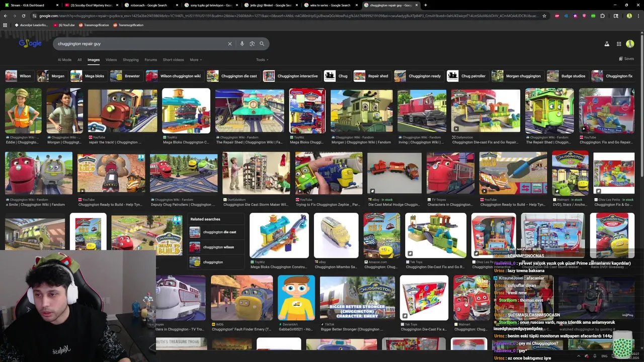Switch to AI Mode tab
Screen dimensions: 644x362
64,60
